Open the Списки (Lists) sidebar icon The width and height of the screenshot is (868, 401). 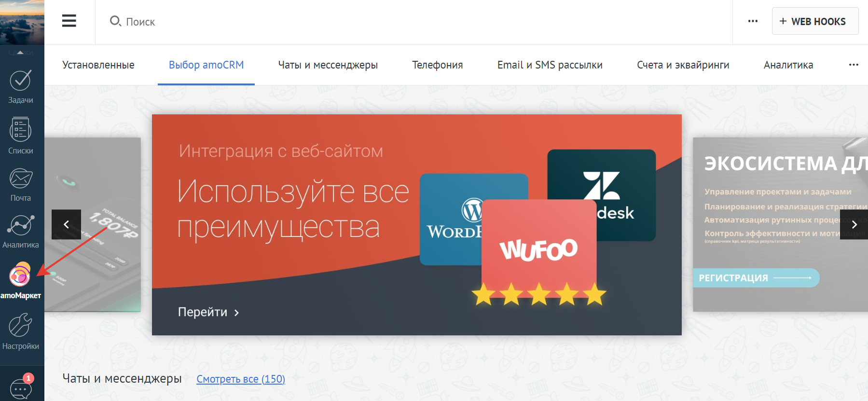(x=20, y=136)
